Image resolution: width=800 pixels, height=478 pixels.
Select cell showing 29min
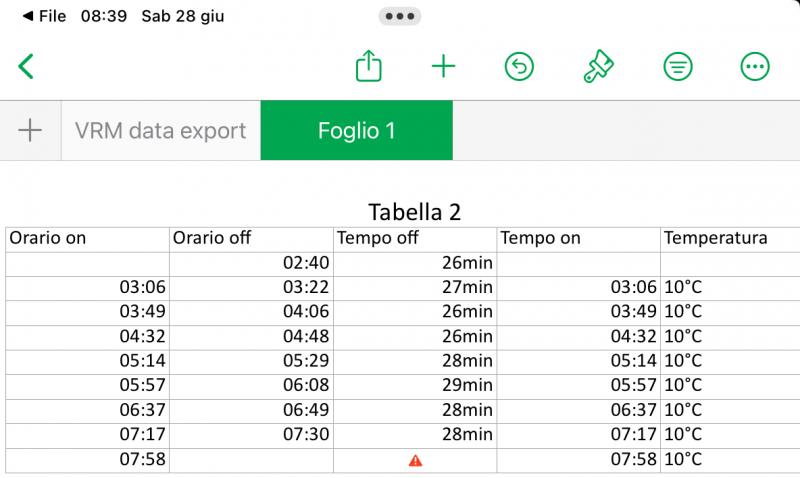[x=415, y=385]
